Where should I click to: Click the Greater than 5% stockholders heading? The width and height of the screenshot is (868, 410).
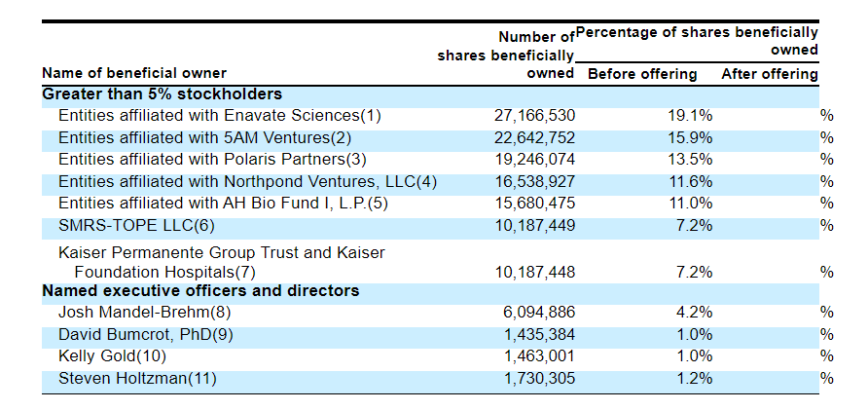coord(163,94)
